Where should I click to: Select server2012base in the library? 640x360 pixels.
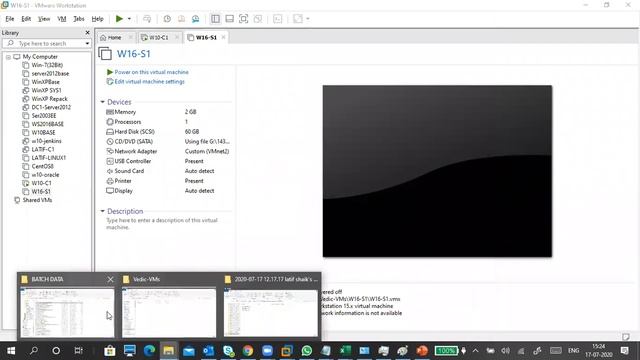(x=46, y=73)
